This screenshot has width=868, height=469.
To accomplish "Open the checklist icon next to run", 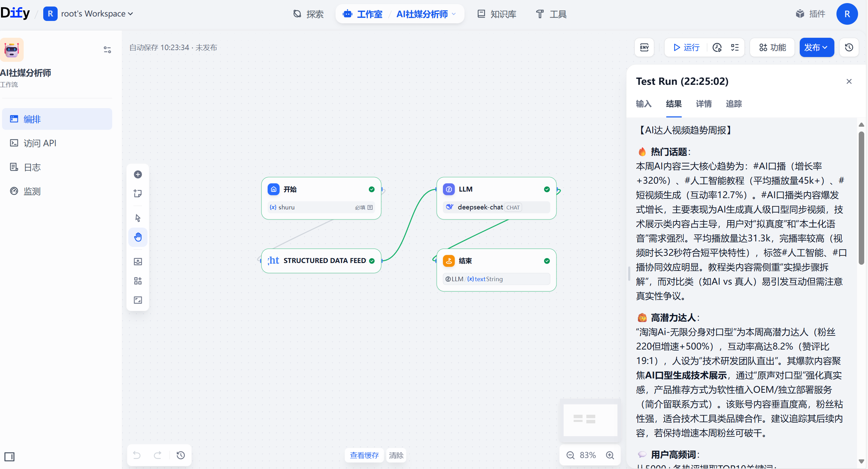I will [735, 47].
